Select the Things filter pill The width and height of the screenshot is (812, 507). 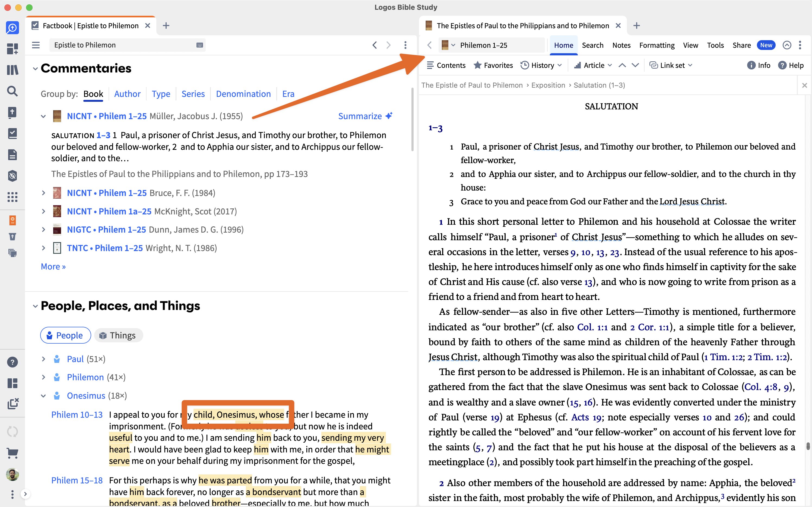pyautogui.click(x=119, y=335)
